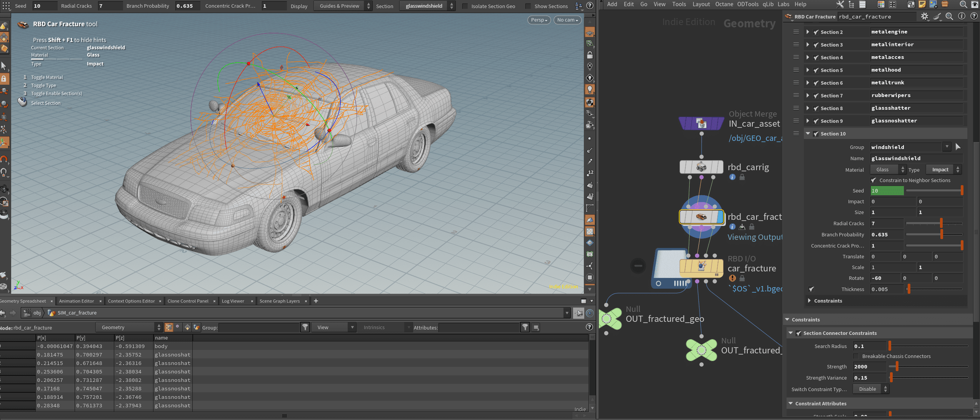Adjust the Radial Cracks slider

941,223
